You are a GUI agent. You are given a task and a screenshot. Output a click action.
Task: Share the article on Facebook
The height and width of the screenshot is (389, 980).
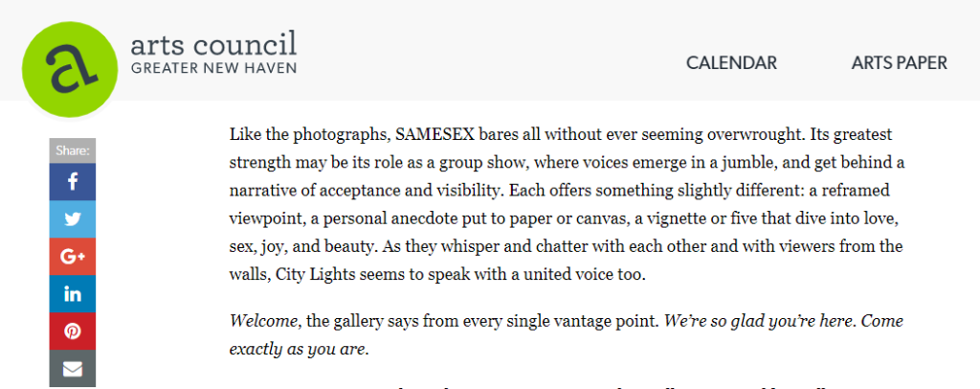click(x=73, y=182)
